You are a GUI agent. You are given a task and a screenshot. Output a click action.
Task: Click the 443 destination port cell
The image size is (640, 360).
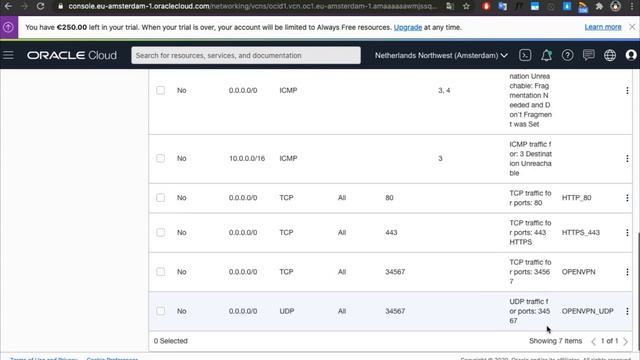391,233
